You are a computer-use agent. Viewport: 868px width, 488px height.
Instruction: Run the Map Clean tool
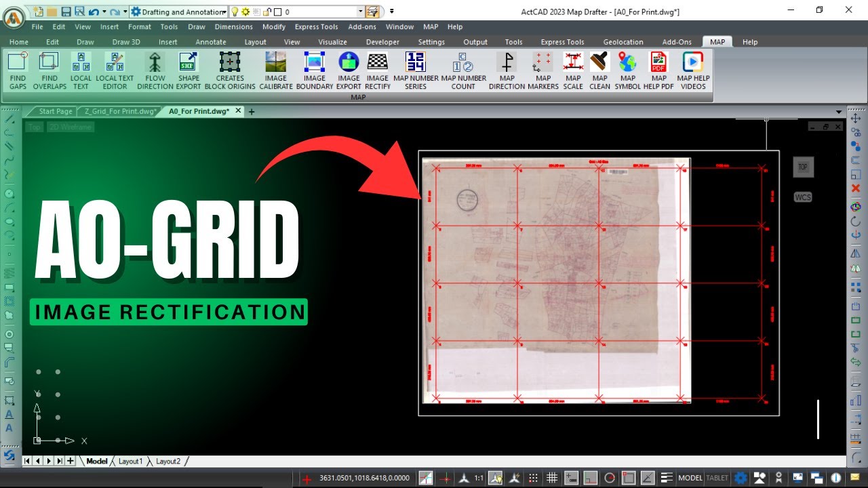(x=599, y=70)
